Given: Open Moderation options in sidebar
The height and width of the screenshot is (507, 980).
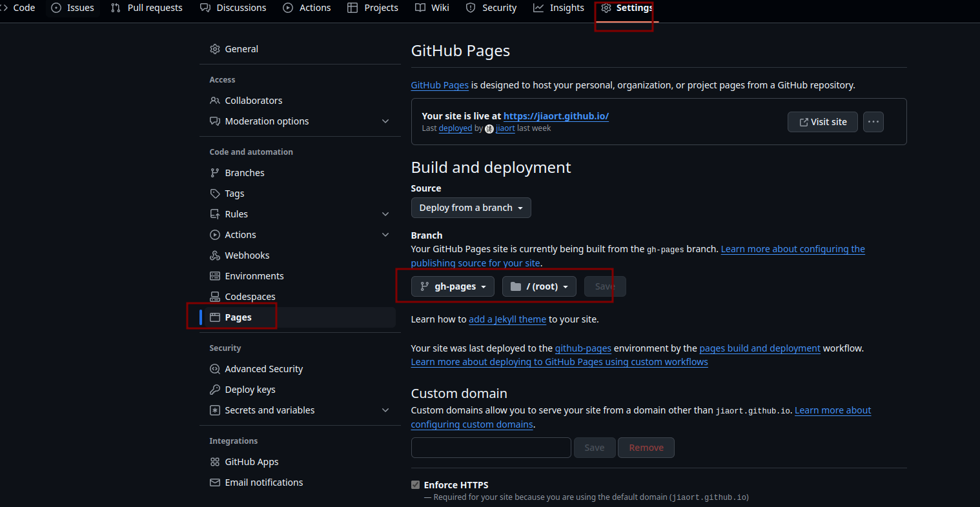Looking at the screenshot, I should [267, 121].
